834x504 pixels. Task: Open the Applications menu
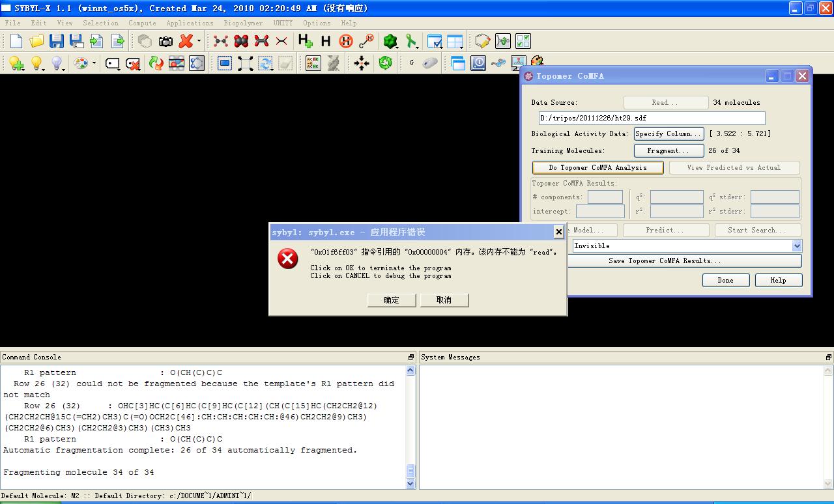tap(190, 23)
